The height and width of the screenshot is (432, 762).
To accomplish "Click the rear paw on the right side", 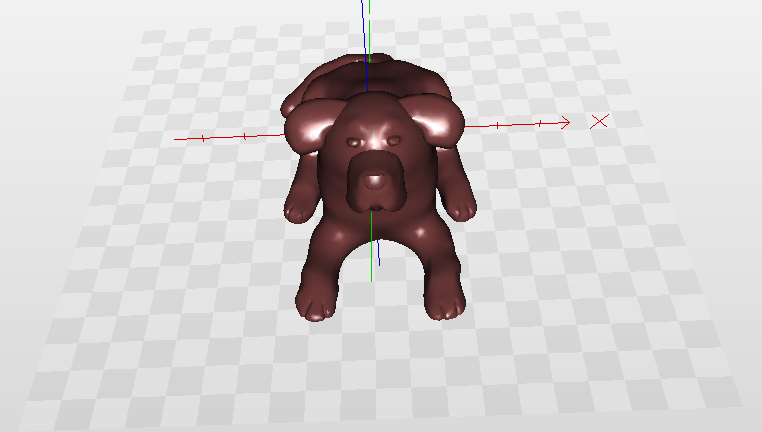I will pos(461,209).
